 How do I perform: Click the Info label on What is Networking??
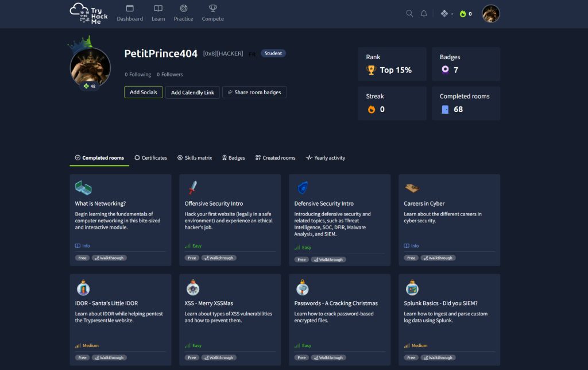tap(83, 246)
